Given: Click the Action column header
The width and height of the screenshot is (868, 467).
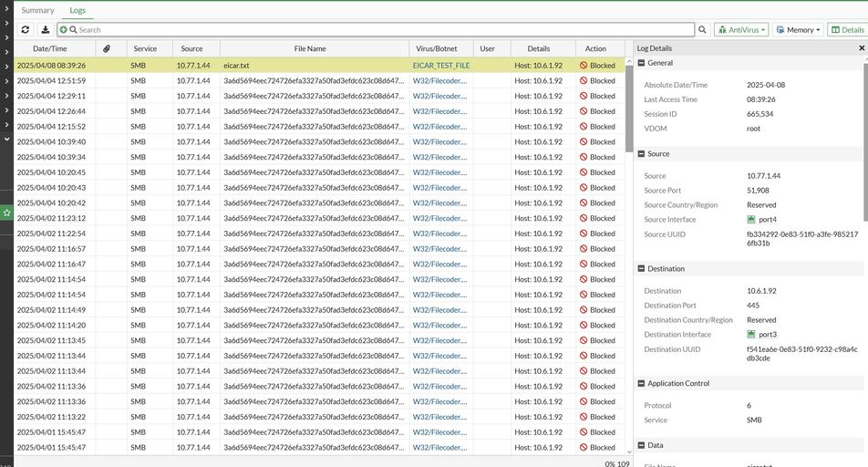Looking at the screenshot, I should click(x=595, y=48).
